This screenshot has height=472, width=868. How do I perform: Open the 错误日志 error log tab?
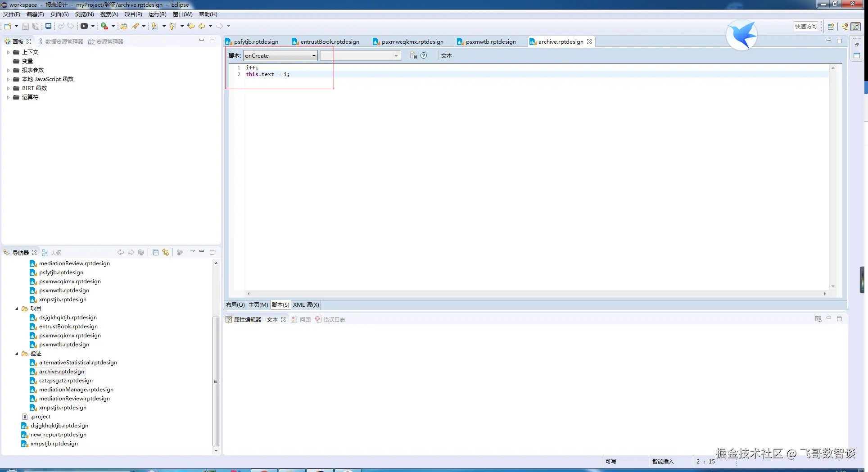(330, 319)
